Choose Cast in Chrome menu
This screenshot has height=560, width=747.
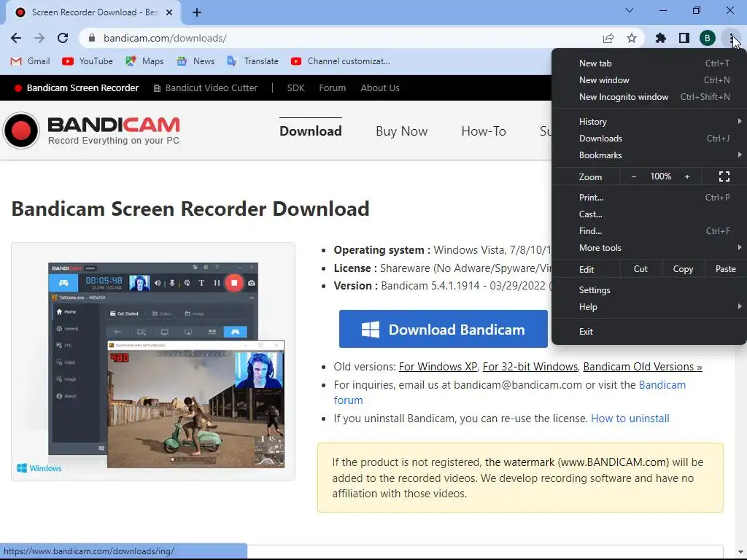(649, 214)
